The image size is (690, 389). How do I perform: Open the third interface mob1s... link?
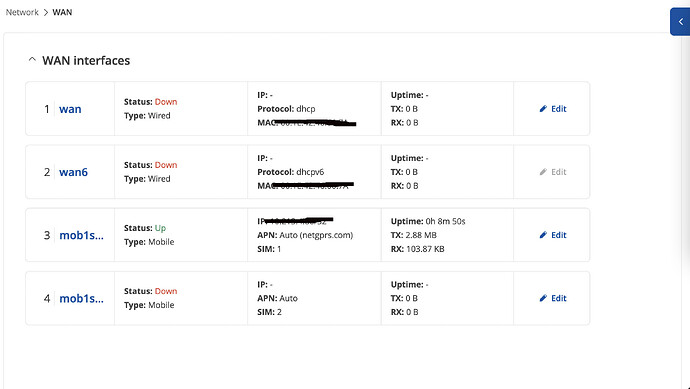81,235
